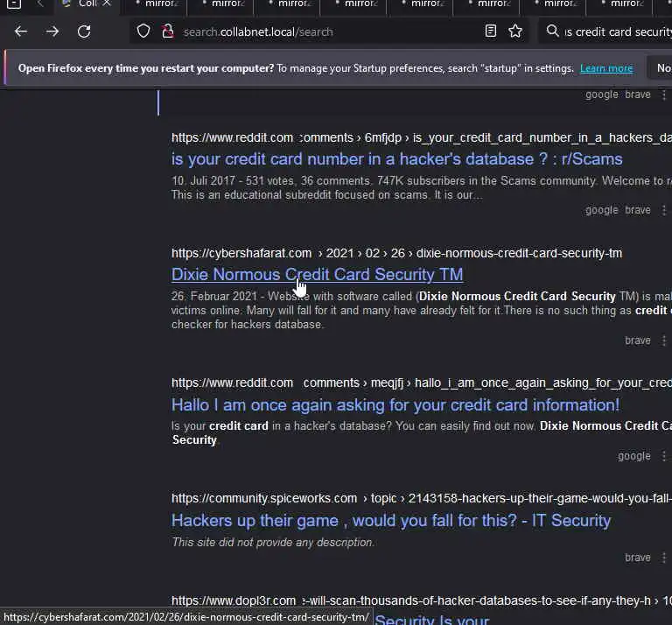Open the three-dot menu for the topmost result

coord(664,95)
